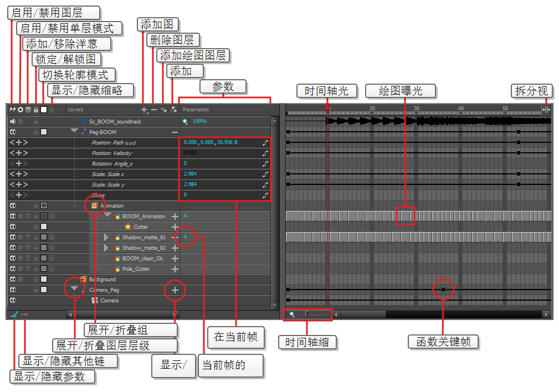This screenshot has width=559, height=392.
Task: Click the timeline zoom slider
Action: [307, 314]
